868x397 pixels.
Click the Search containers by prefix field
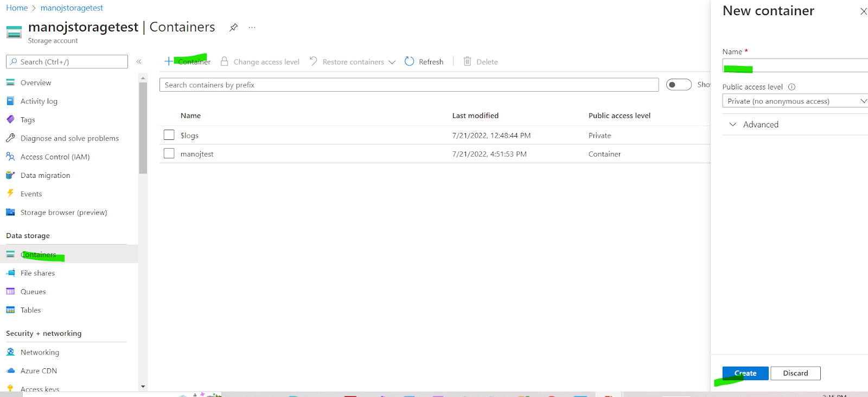(x=409, y=85)
